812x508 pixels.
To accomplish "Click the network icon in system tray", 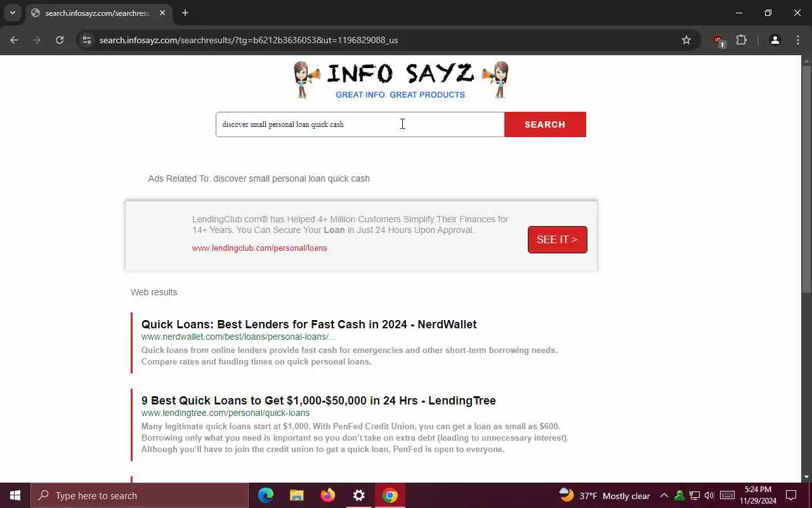I will [x=695, y=495].
